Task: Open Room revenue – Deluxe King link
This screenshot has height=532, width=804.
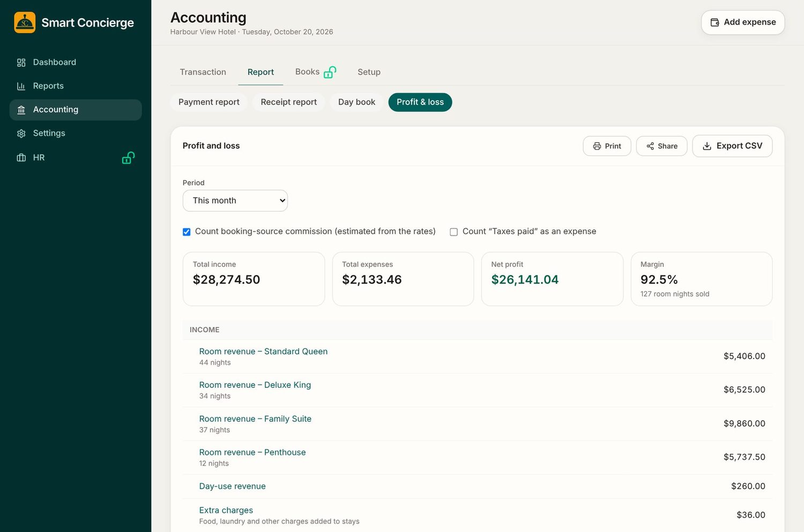Action: (255, 385)
